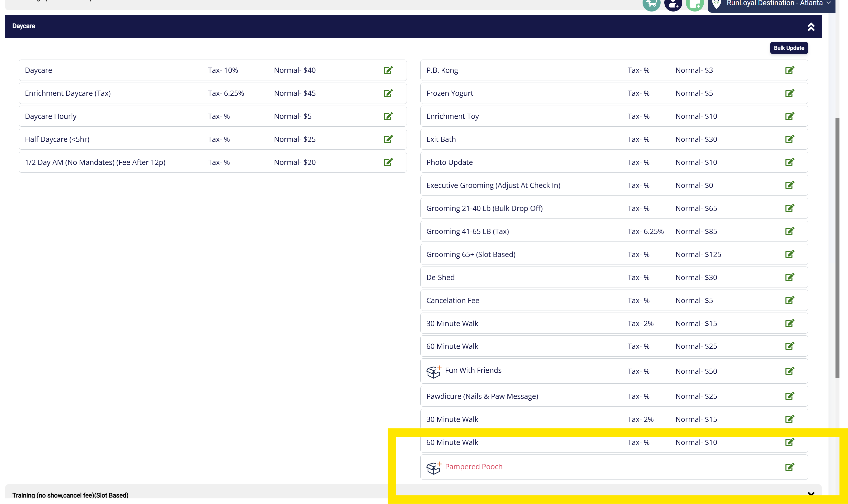
Task: Click the Bulk Update button
Action: (788, 48)
